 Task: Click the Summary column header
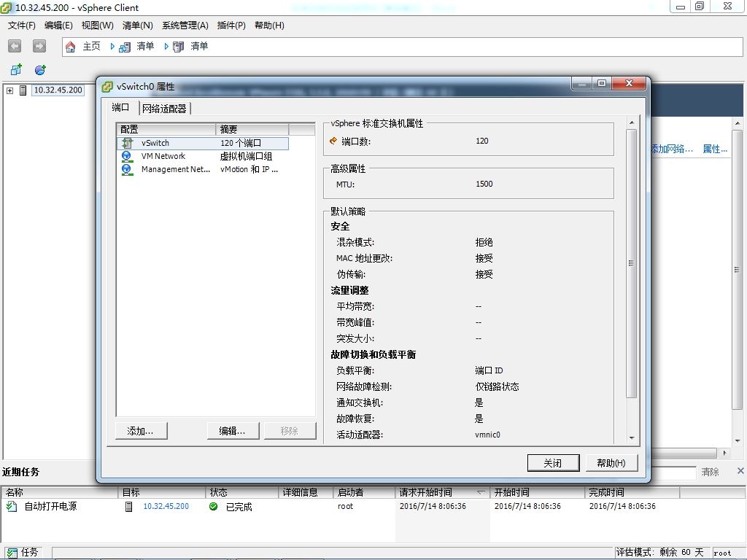point(252,129)
